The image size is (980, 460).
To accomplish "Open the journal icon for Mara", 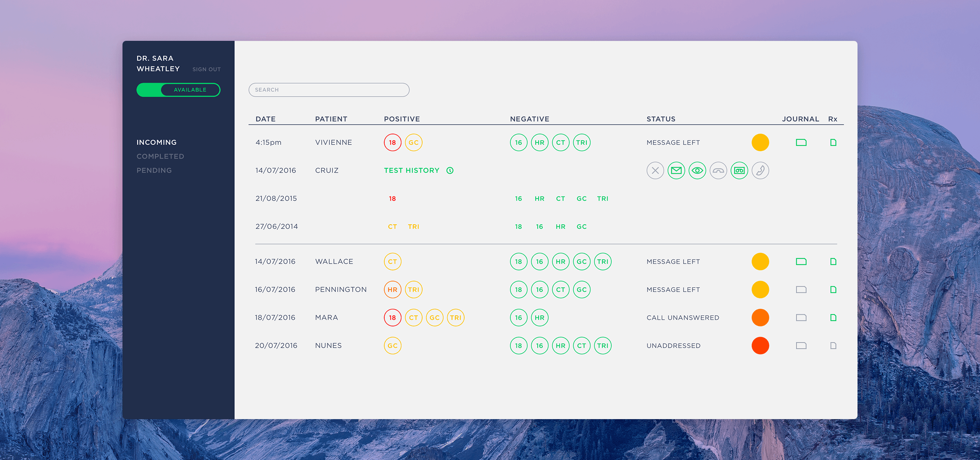I will pyautogui.click(x=801, y=317).
